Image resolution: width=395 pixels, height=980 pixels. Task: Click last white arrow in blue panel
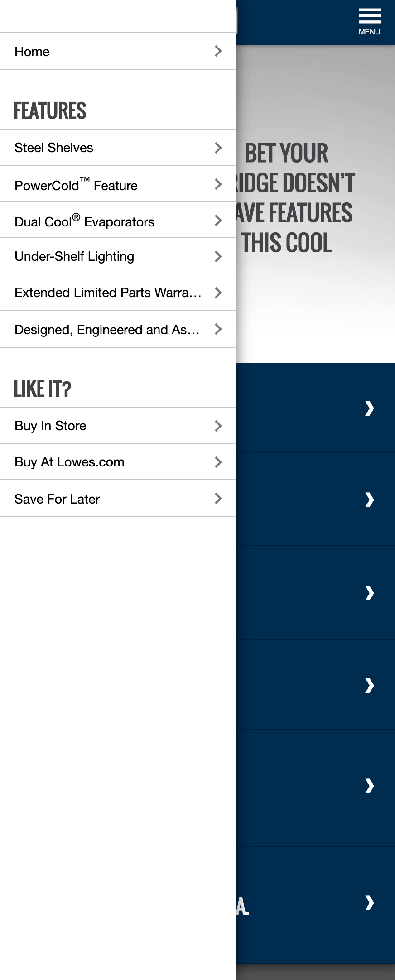tap(370, 903)
